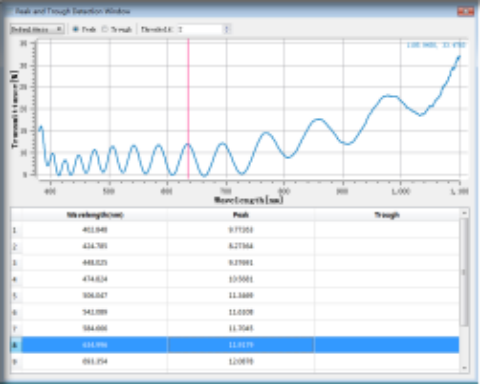
Task: Increase Threshold with the spinner up arrow
Action: pos(227,27)
